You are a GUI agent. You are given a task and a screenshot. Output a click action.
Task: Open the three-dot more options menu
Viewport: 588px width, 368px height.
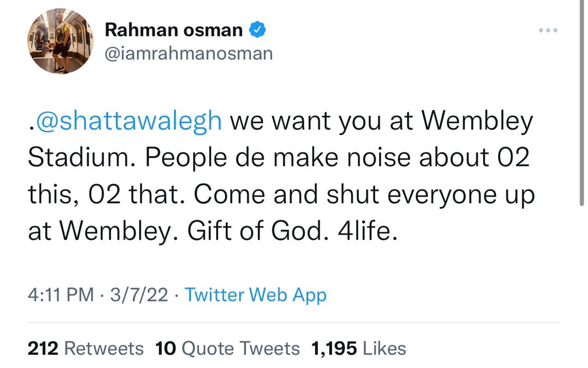[548, 30]
